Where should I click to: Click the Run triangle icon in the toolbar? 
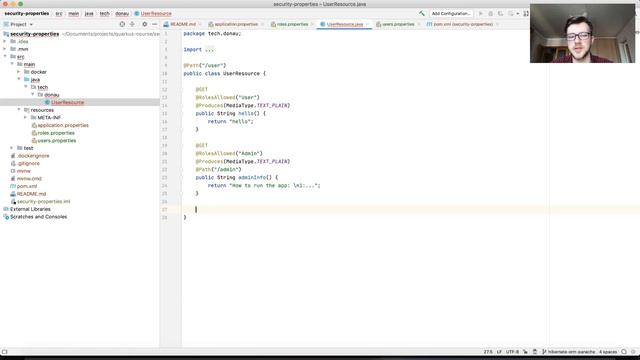coord(481,13)
